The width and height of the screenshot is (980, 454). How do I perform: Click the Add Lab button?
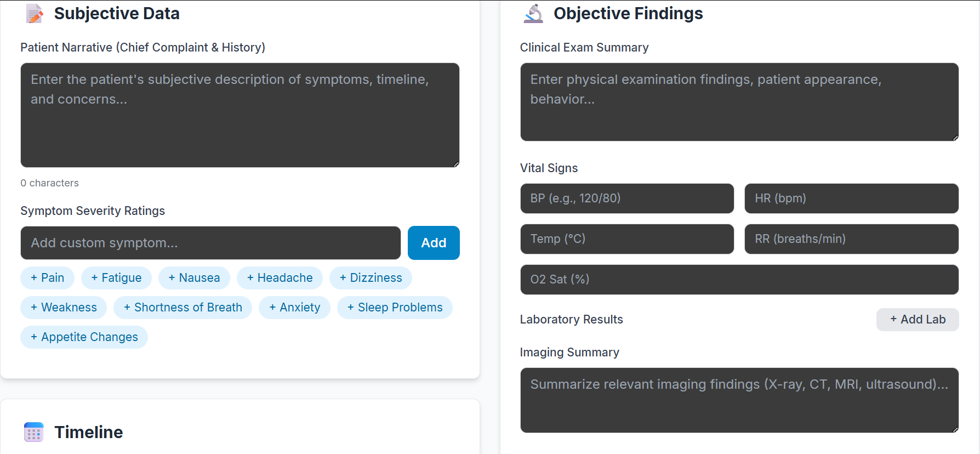[x=917, y=319]
